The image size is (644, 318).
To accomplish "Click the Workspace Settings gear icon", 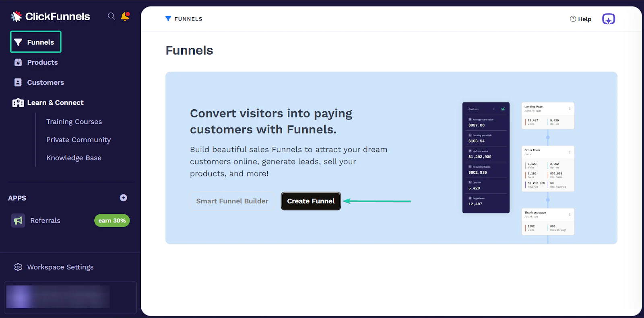I will pyautogui.click(x=18, y=267).
